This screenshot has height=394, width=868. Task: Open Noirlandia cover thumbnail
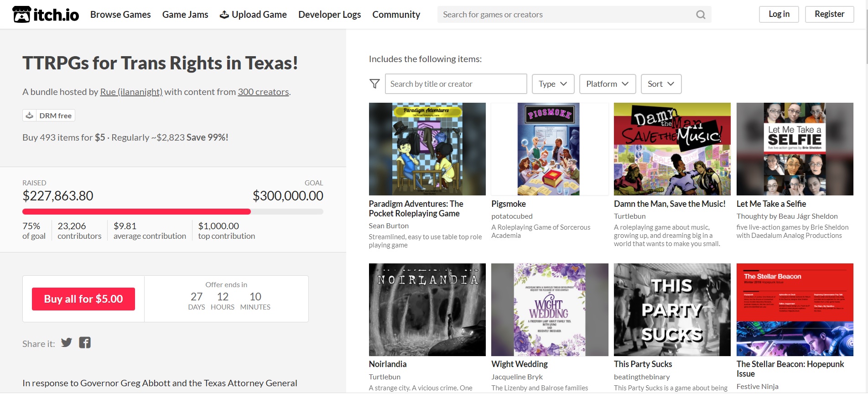tap(427, 310)
